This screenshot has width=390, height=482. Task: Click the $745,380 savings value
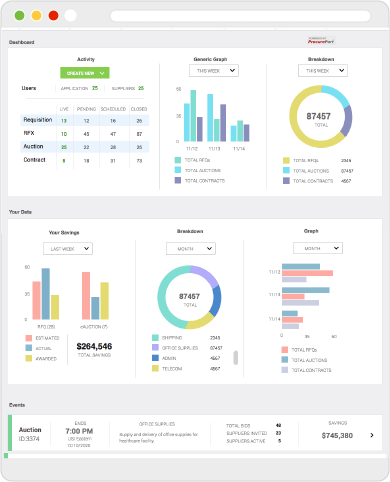[x=337, y=435]
